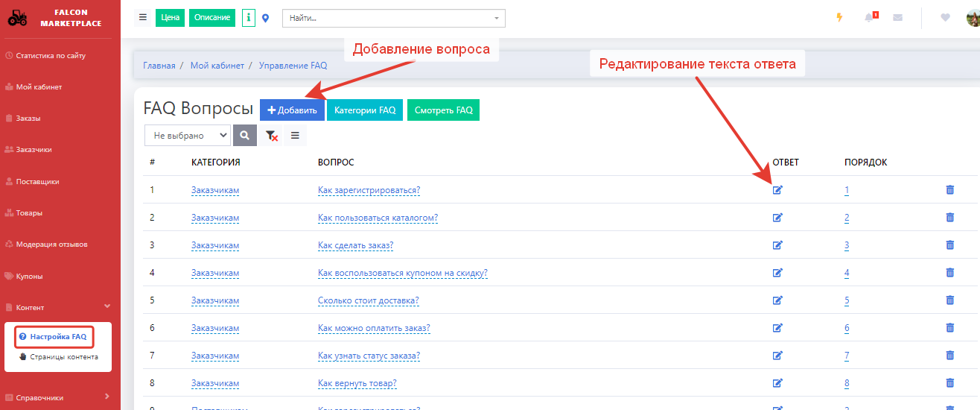Edit answer for "Как зарегистрироваться?" row 1
The height and width of the screenshot is (410, 980).
click(x=777, y=190)
